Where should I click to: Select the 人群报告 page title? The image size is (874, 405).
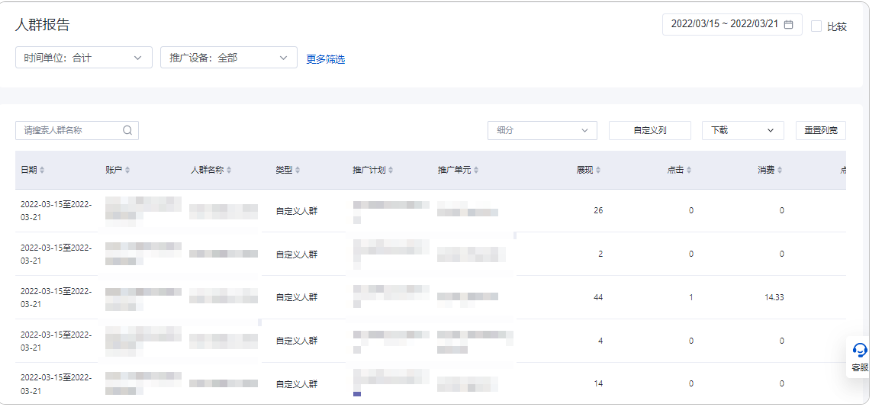click(42, 25)
